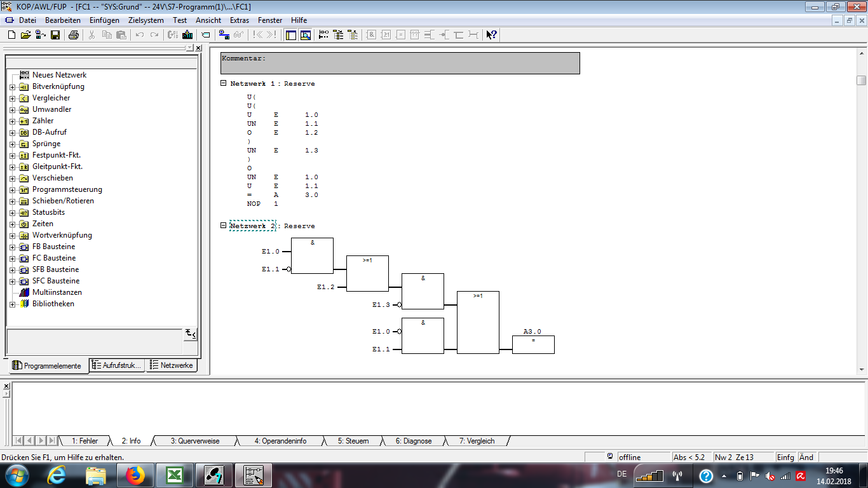Click the A3.0 assignment output box
The height and width of the screenshot is (488, 868).
click(532, 344)
